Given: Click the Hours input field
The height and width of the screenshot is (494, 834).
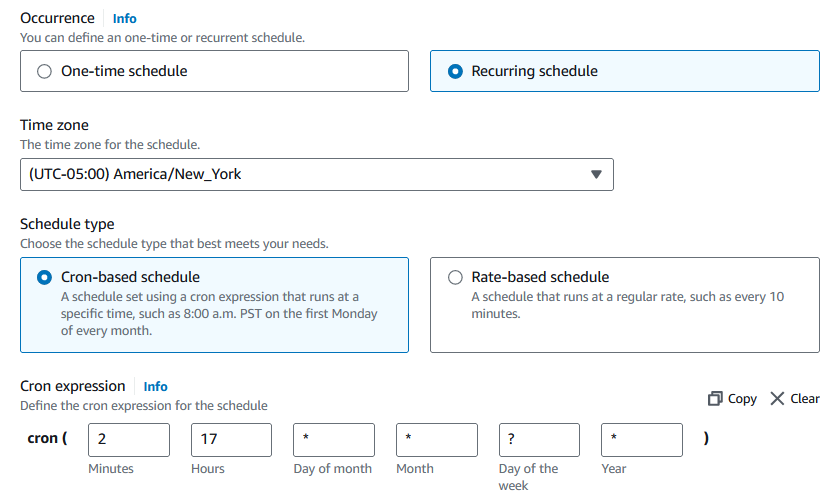Looking at the screenshot, I should 231,440.
